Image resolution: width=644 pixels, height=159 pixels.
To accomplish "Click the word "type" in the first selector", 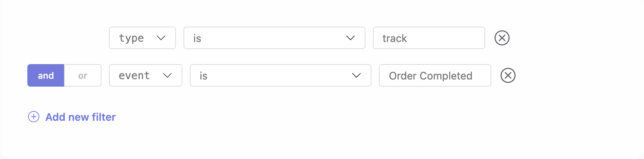I will 131,38.
